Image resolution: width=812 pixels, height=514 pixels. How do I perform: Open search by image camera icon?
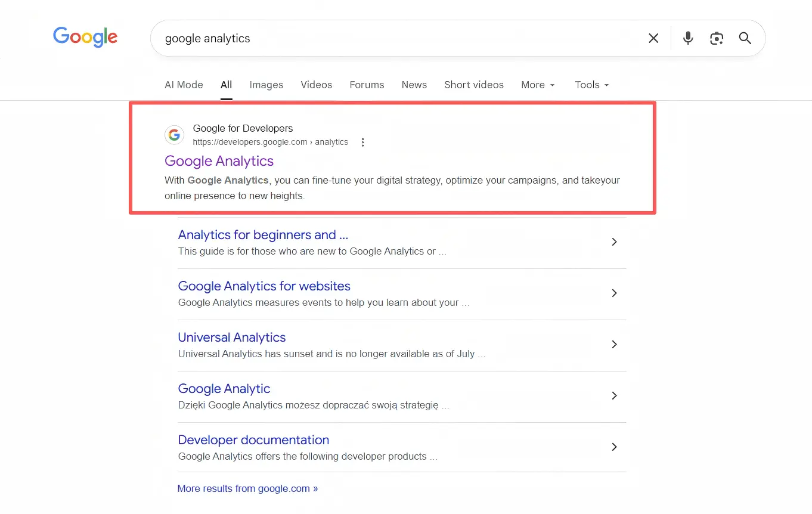[x=717, y=38]
